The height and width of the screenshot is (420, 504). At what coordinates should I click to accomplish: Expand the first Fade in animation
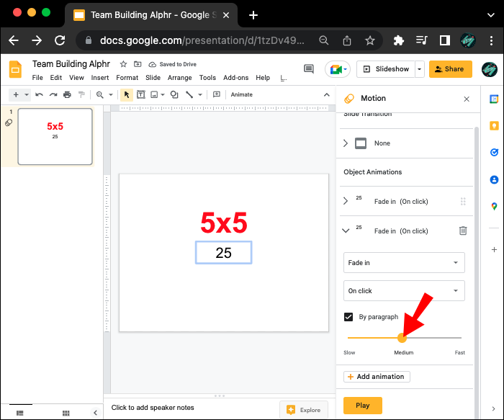346,201
